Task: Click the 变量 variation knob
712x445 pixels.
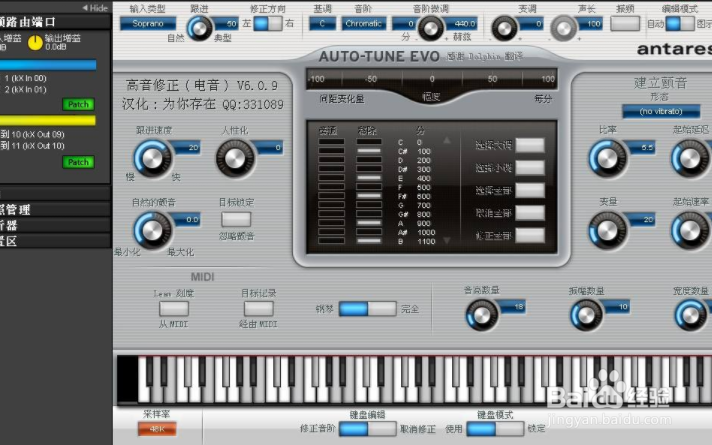Action: [608, 230]
